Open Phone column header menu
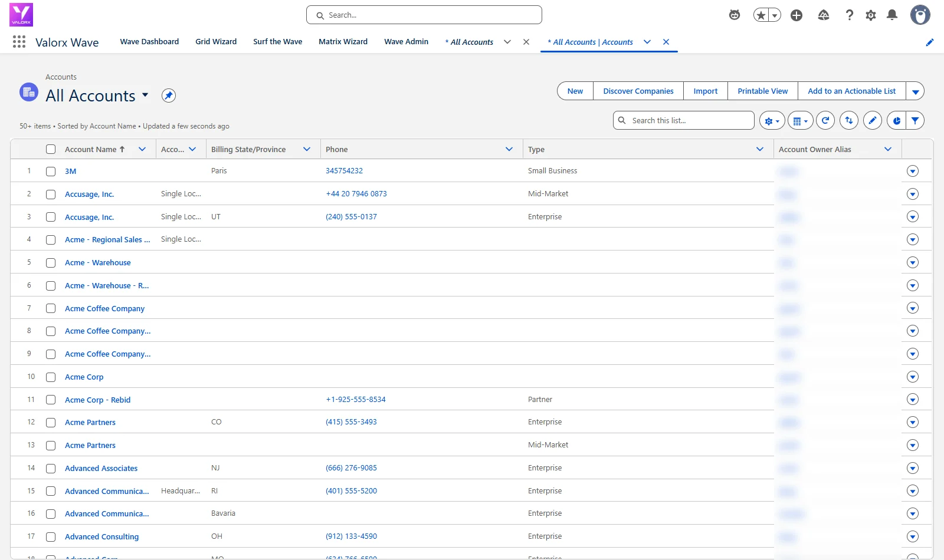 tap(509, 149)
